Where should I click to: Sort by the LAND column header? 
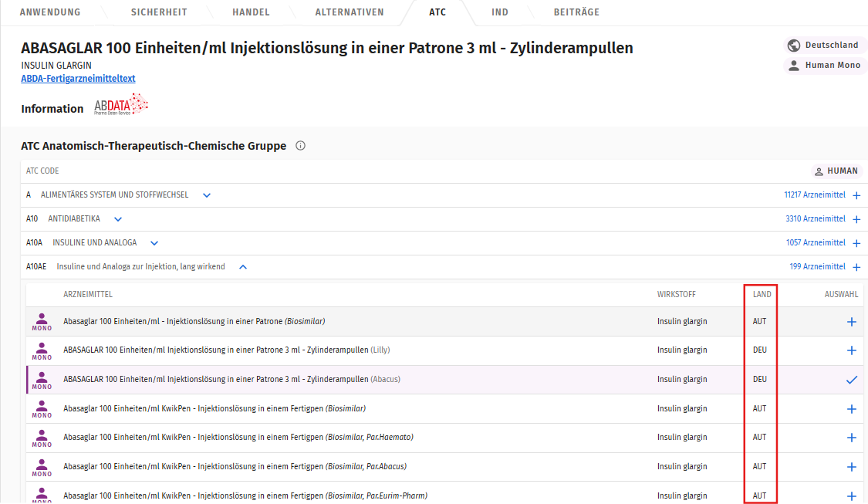pos(762,295)
